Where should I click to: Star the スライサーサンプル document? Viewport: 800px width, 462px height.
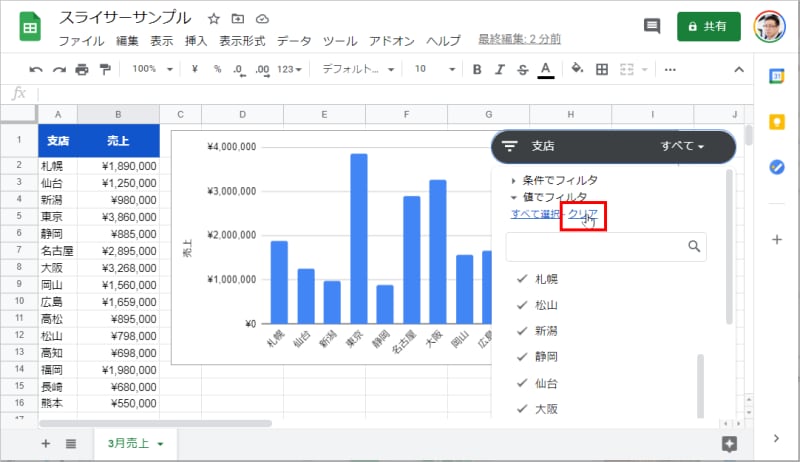213,19
